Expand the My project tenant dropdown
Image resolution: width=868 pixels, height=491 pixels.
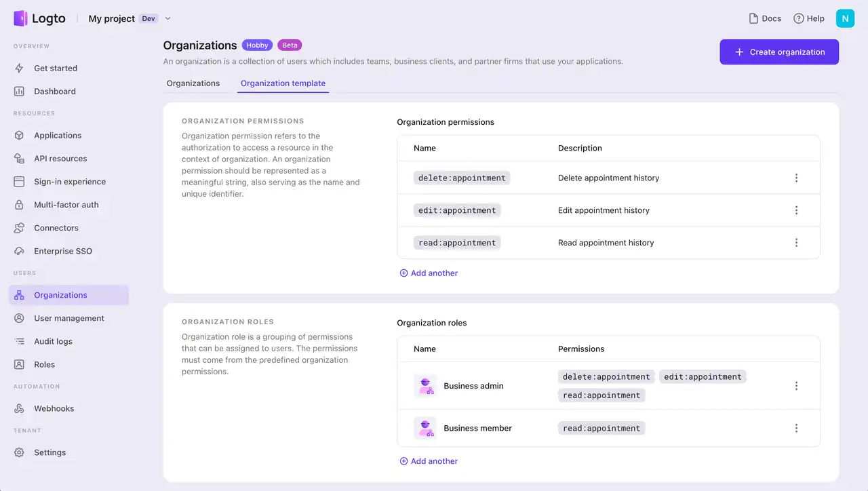click(x=167, y=18)
